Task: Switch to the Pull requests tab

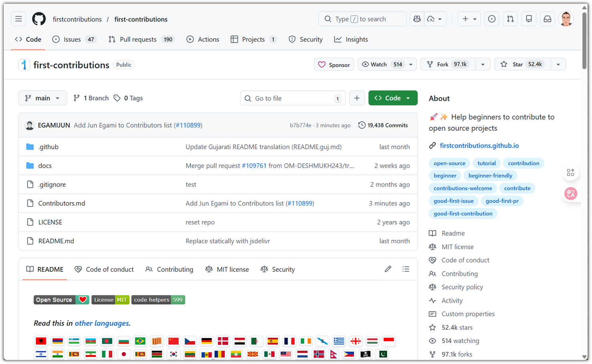Action: (141, 39)
